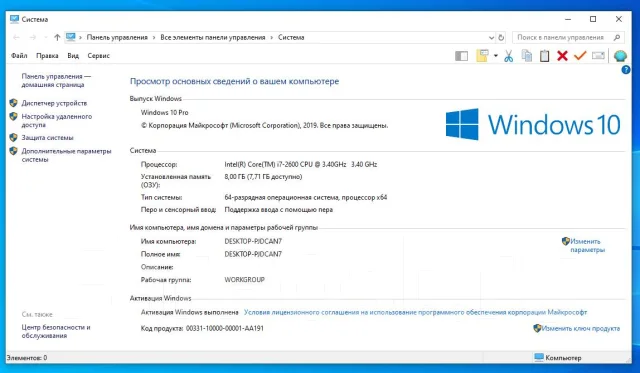The width and height of the screenshot is (640, 373).
Task: Toggle the navigation pane toolbar icon
Action: [461, 56]
